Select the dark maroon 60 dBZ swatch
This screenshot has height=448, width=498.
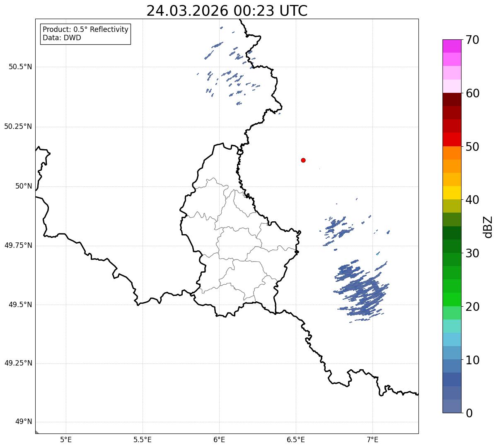pyautogui.click(x=452, y=99)
